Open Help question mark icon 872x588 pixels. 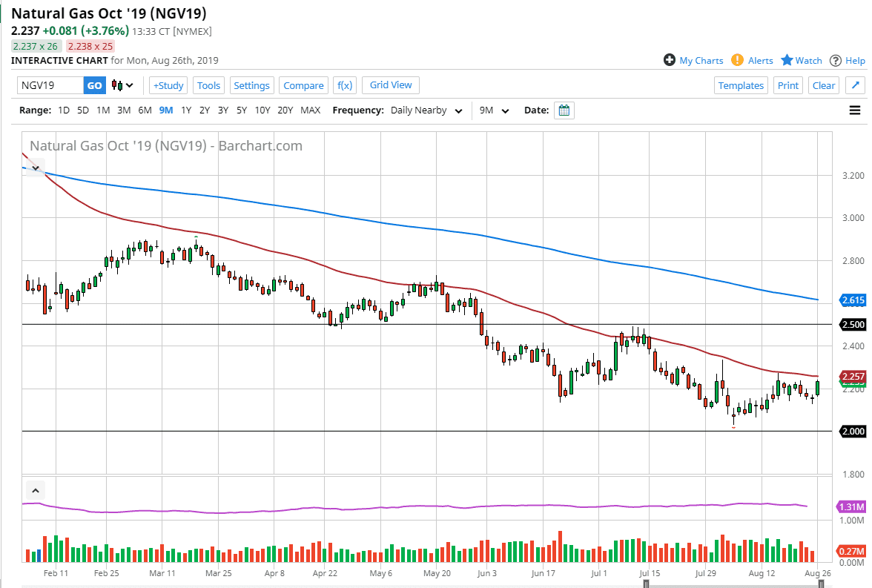(x=836, y=60)
